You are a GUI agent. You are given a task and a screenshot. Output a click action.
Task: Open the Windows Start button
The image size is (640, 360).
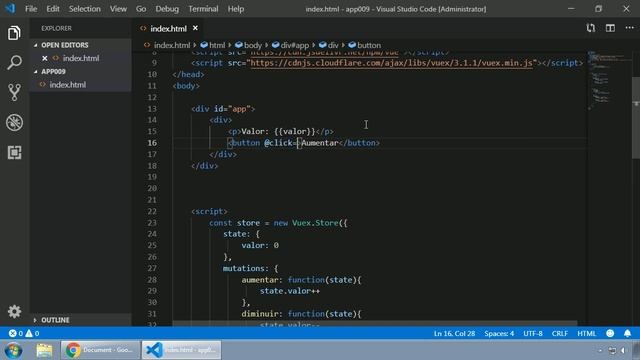click(x=13, y=350)
